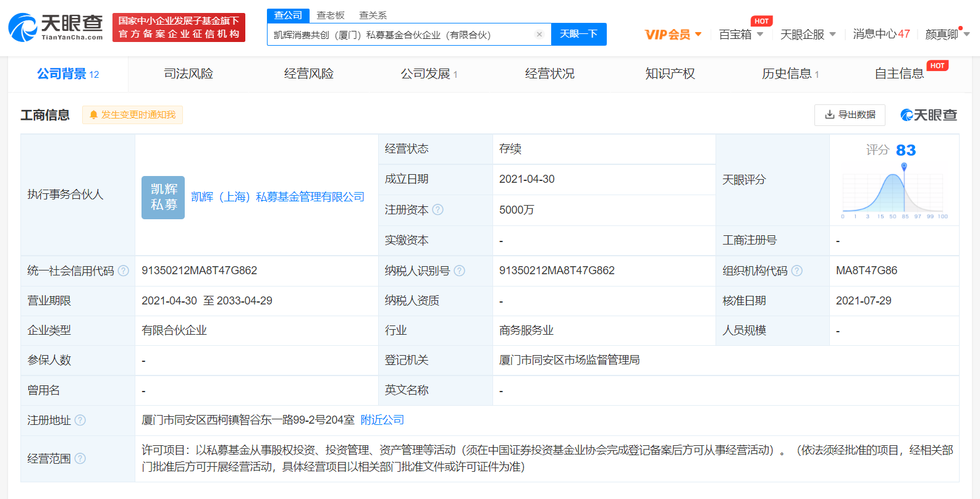Expand the VIP会员 dropdown
980x499 pixels.
pos(673,35)
